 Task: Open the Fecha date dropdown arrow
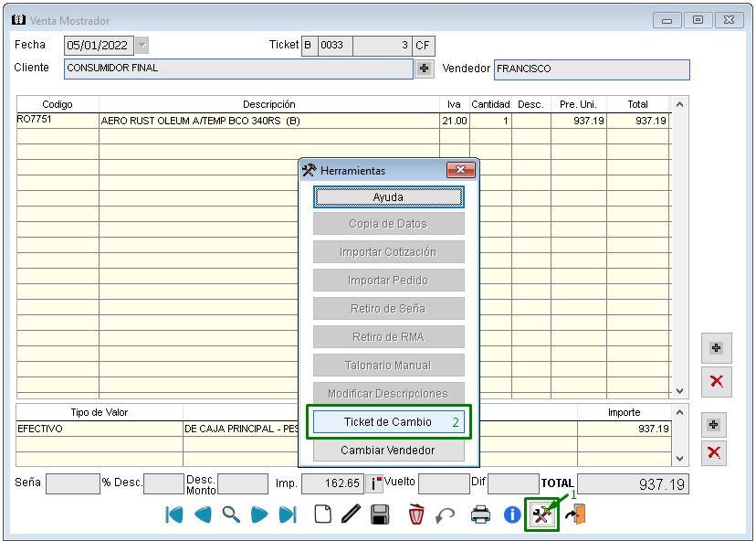pyautogui.click(x=142, y=46)
